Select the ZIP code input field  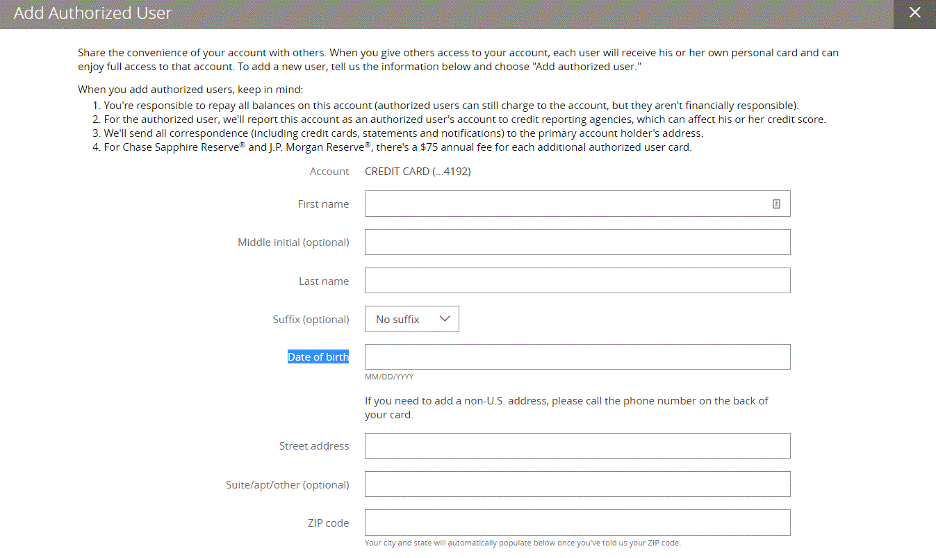pos(577,523)
